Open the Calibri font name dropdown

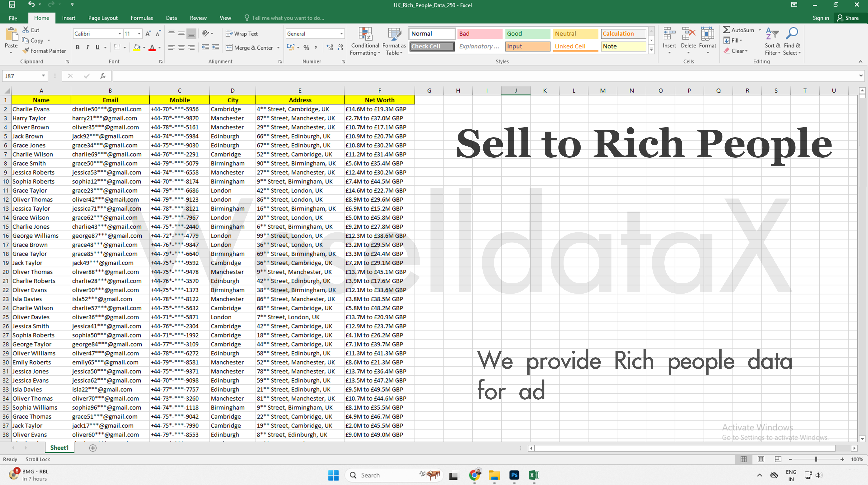coord(120,33)
